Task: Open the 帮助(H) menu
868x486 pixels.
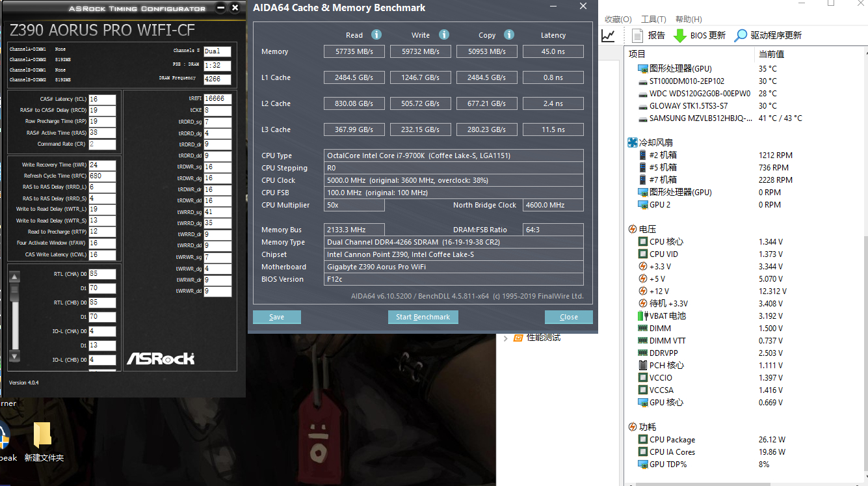Action: click(689, 19)
